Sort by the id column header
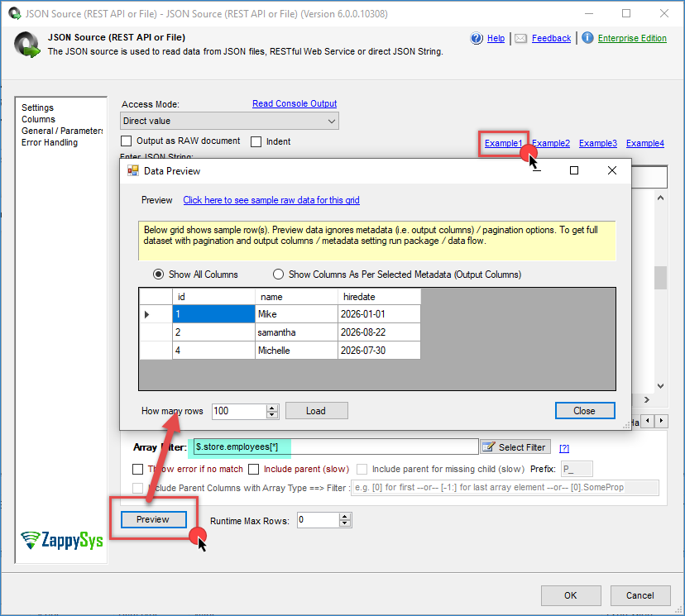685x616 pixels. coord(213,297)
